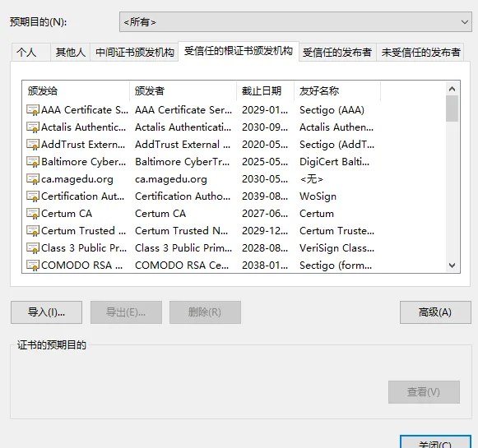Sort by the 友好名称 column header
The height and width of the screenshot is (448, 478).
[x=337, y=90]
